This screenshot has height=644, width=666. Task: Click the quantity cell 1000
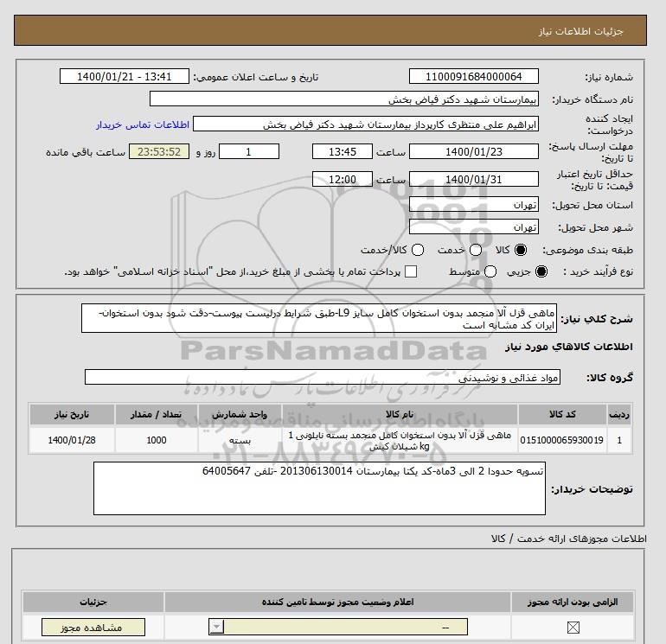[x=157, y=440]
